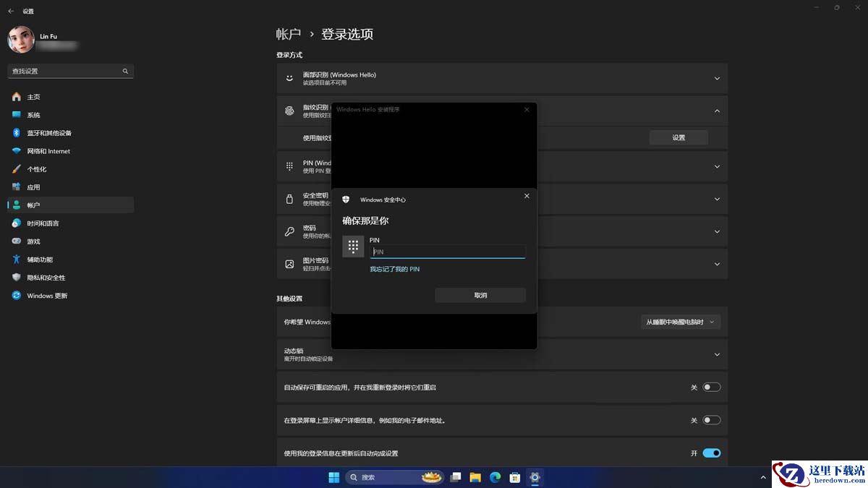Viewport: 868px width, 488px height.
Task: Click the Settings gear in the taskbar
Action: coord(535,477)
